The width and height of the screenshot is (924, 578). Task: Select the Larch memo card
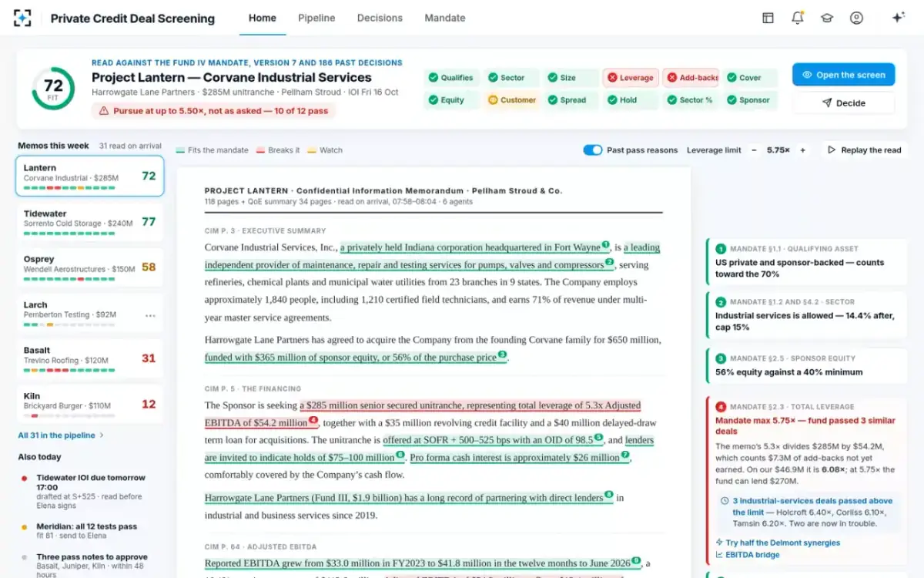pyautogui.click(x=89, y=313)
